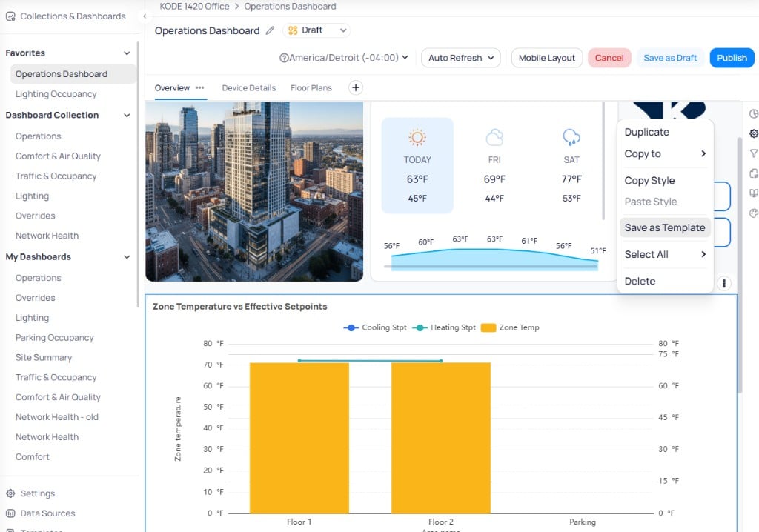The image size is (759, 532).
Task: Select Operations Dashboard in Favorites
Action: point(73,74)
